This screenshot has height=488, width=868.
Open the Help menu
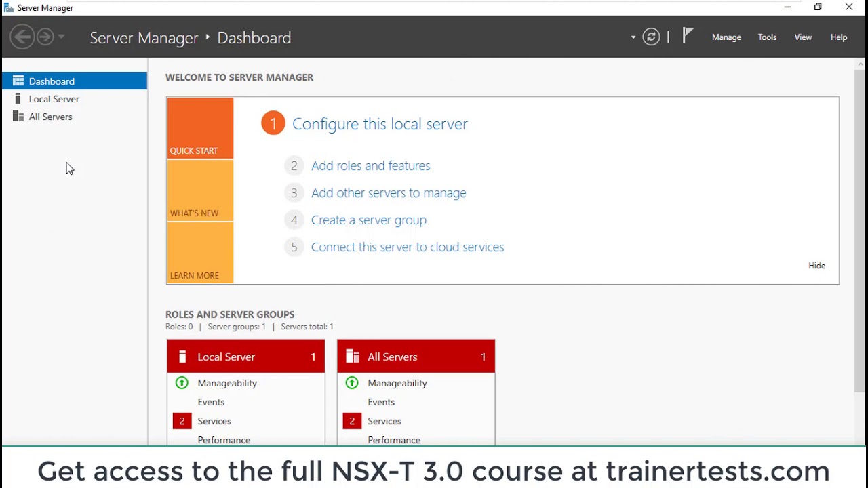839,37
